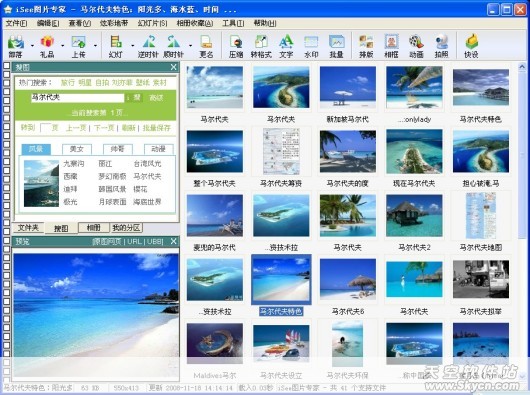
Task: Open the 相框 photo frame tool
Action: (391, 46)
